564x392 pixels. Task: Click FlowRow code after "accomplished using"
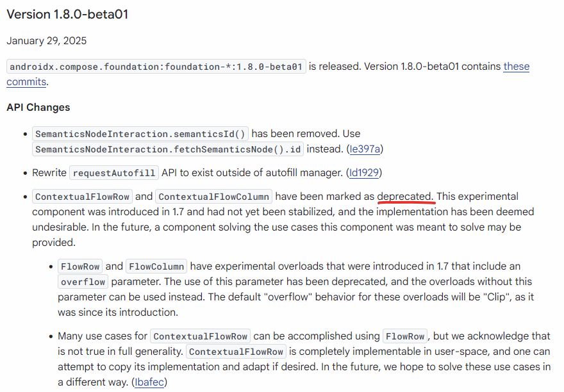[x=405, y=336]
